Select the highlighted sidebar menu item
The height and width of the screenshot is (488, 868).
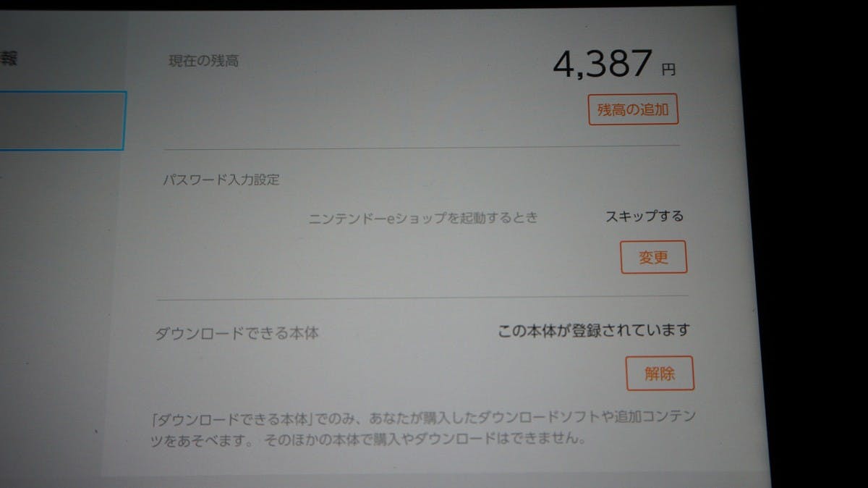coord(62,120)
